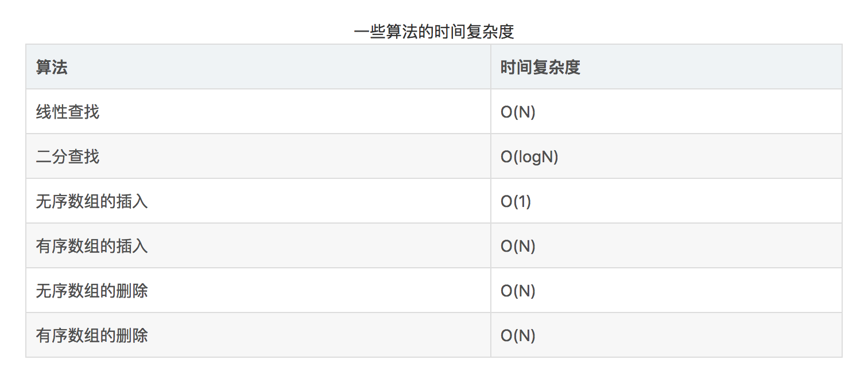
Task: Select the 无序数组的插入 cell
Action: (x=92, y=201)
